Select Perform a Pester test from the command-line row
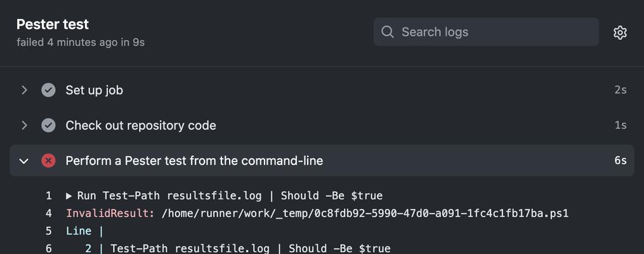This screenshot has width=644, height=254. coord(322,161)
